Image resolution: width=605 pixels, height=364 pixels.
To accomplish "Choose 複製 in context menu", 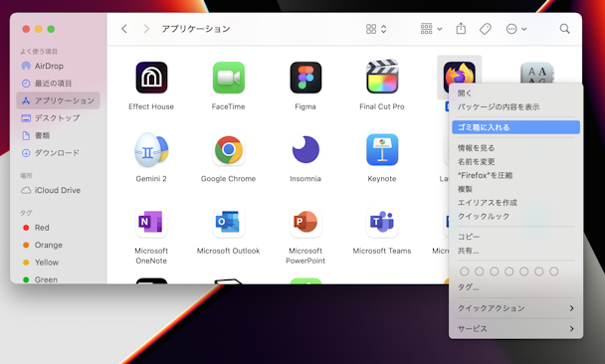I will click(x=515, y=189).
